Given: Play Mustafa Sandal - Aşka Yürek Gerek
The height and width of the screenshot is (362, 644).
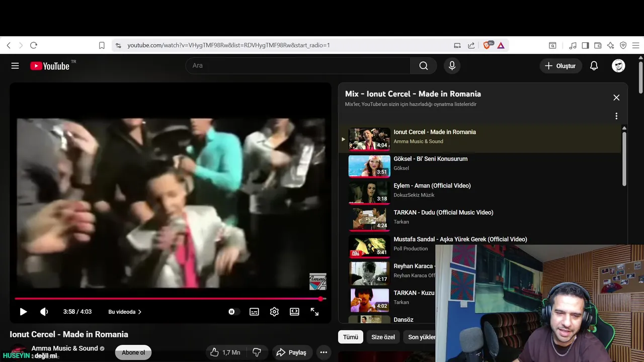Looking at the screenshot, I should (x=460, y=239).
